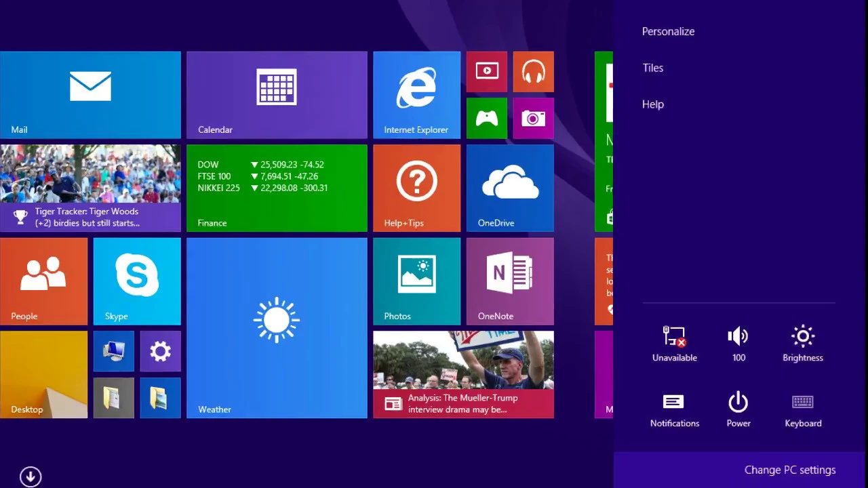Viewport: 868px width, 488px height.
Task: Open the green Games controller tile
Action: point(487,119)
